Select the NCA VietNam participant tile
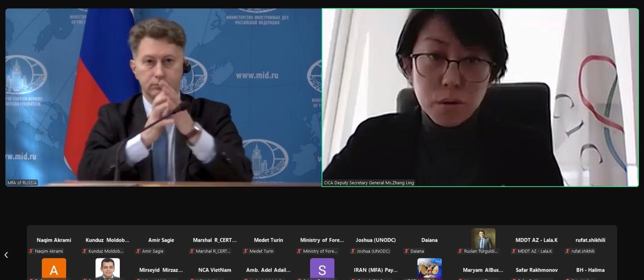 (x=215, y=270)
